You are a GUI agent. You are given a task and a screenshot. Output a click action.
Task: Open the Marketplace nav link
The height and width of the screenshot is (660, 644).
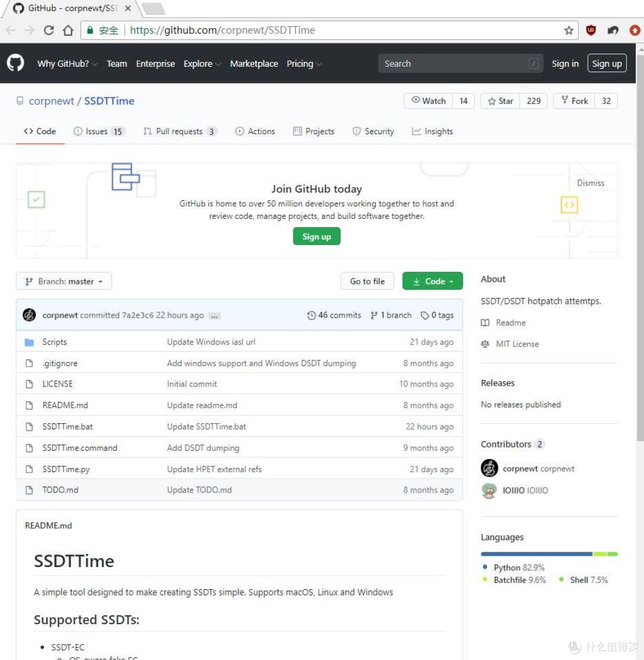(254, 64)
